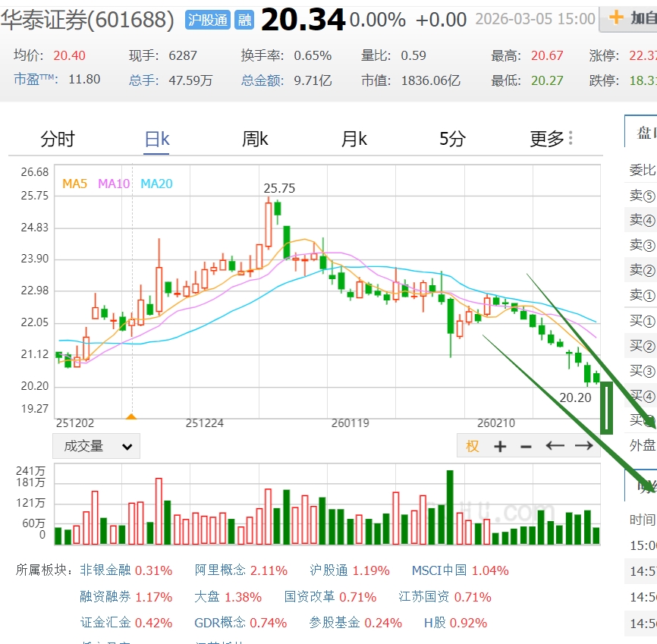Open the 沪股通 sector link
Image resolution: width=657 pixels, height=644 pixels.
pos(329,570)
